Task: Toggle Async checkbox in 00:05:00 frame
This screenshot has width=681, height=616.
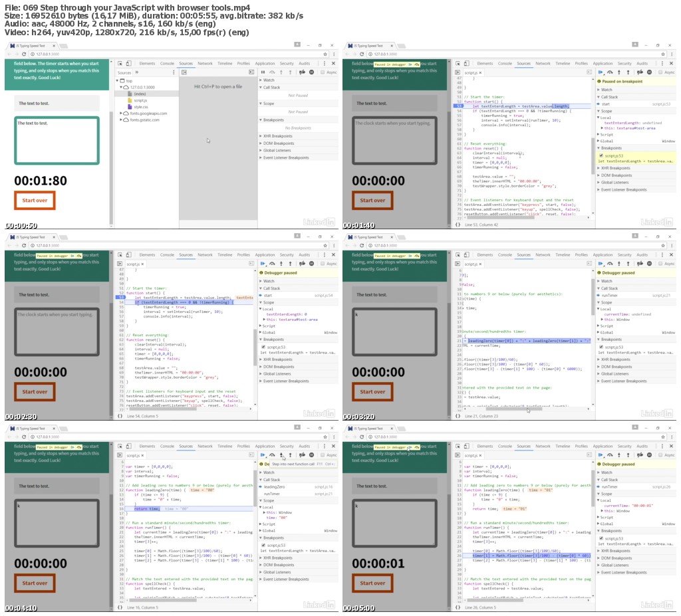Action: 660,455
